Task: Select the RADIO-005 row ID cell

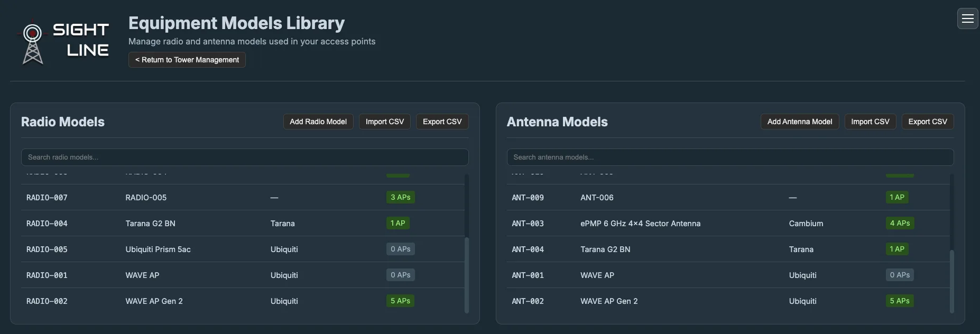Action: pos(47,249)
